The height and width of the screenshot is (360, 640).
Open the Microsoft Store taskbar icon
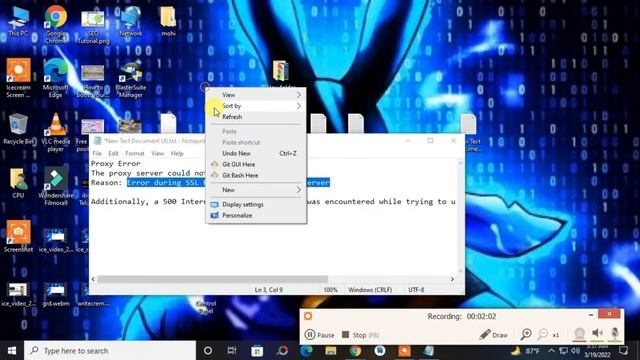point(257,351)
